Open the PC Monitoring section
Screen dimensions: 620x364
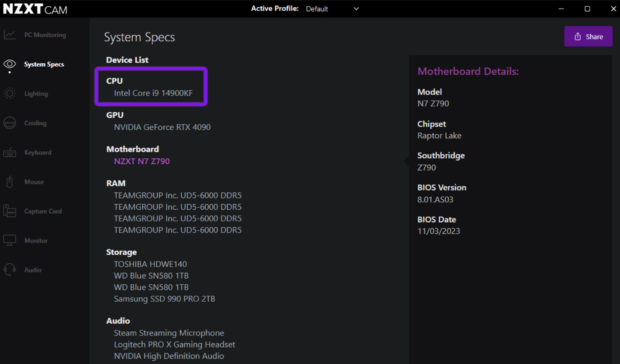pos(45,35)
